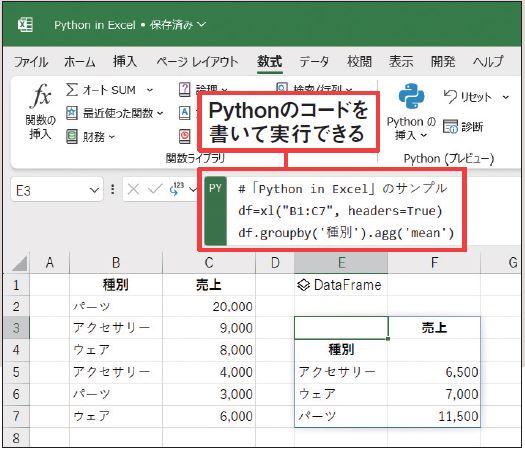Click cell E4 containing 種別
The height and width of the screenshot is (451, 525).
(x=341, y=350)
